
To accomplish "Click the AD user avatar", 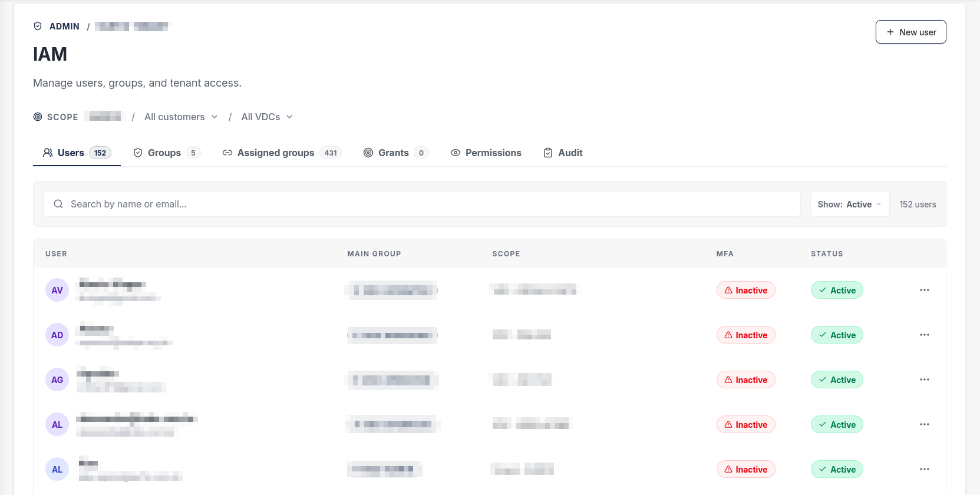I will coord(57,335).
